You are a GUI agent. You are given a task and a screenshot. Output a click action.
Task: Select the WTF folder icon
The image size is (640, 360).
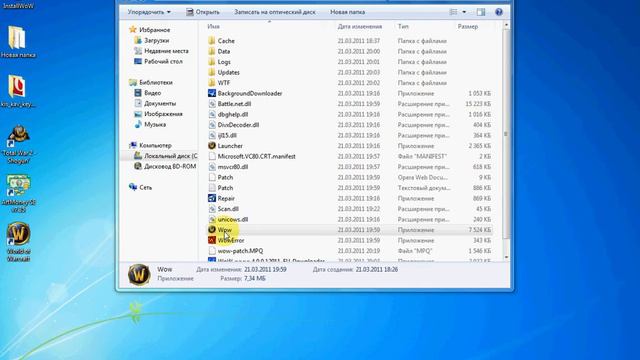coord(211,83)
